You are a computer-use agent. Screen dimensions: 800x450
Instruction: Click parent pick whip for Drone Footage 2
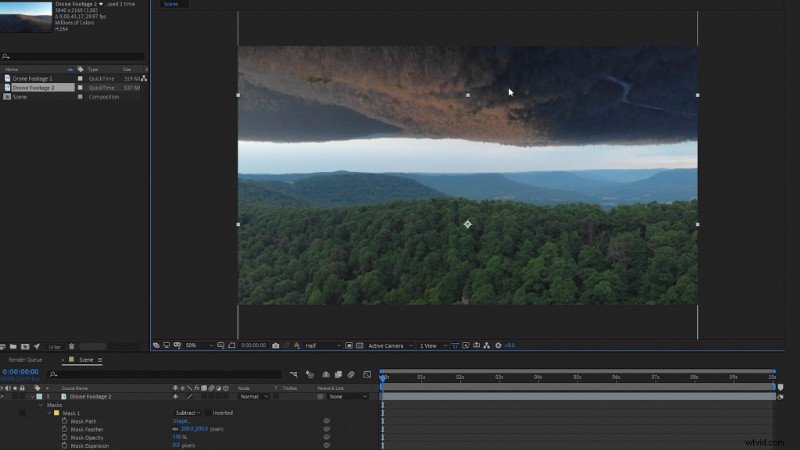[x=320, y=396]
